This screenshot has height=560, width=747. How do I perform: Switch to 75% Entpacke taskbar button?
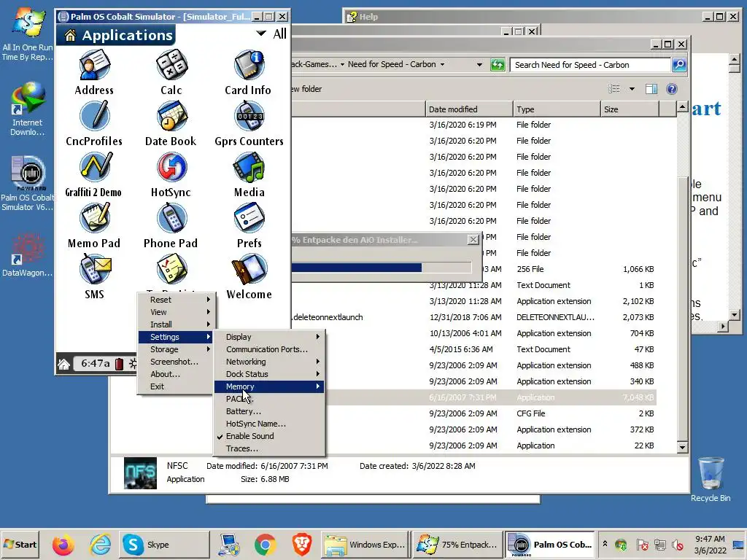(x=457, y=545)
